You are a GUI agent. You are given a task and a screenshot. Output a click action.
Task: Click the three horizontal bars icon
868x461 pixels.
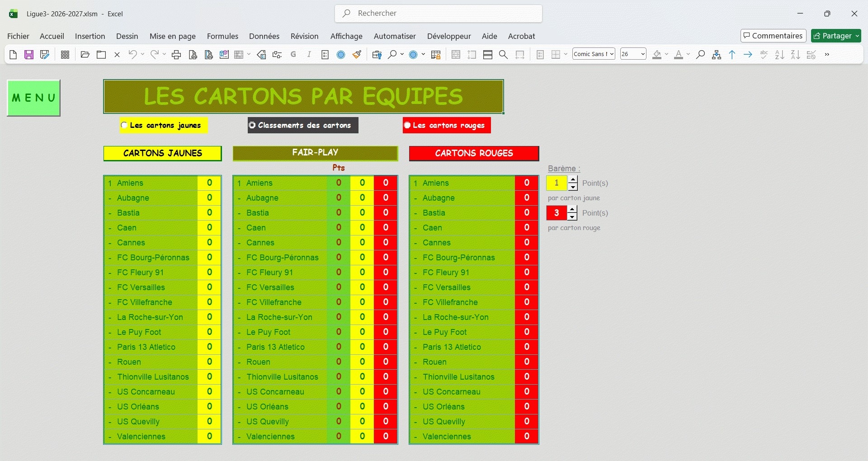[x=488, y=55]
